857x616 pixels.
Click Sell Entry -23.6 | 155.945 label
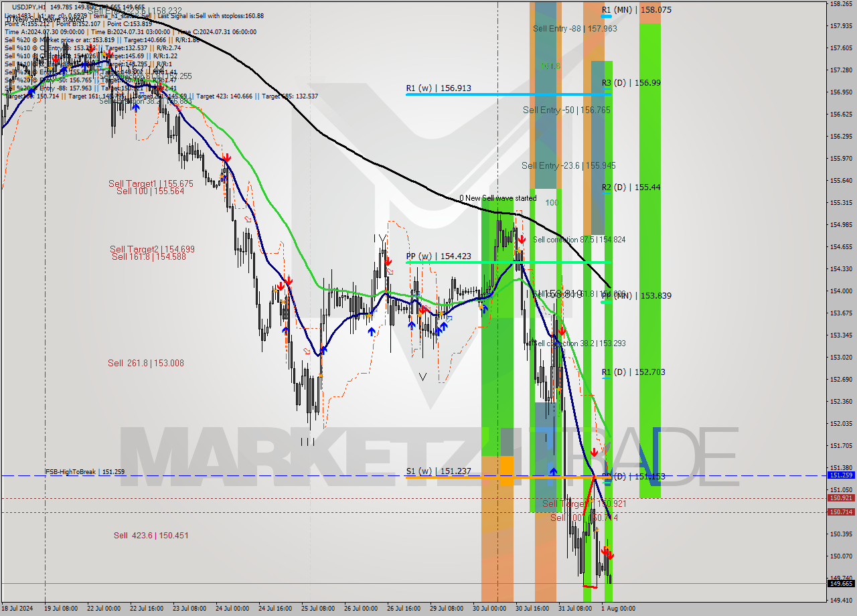coord(568,165)
